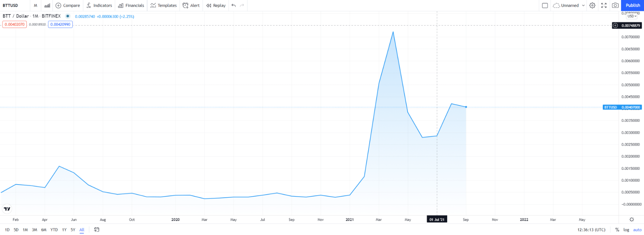Expand the layout name dropdown arrow
The image size is (644, 235).
click(x=583, y=5)
